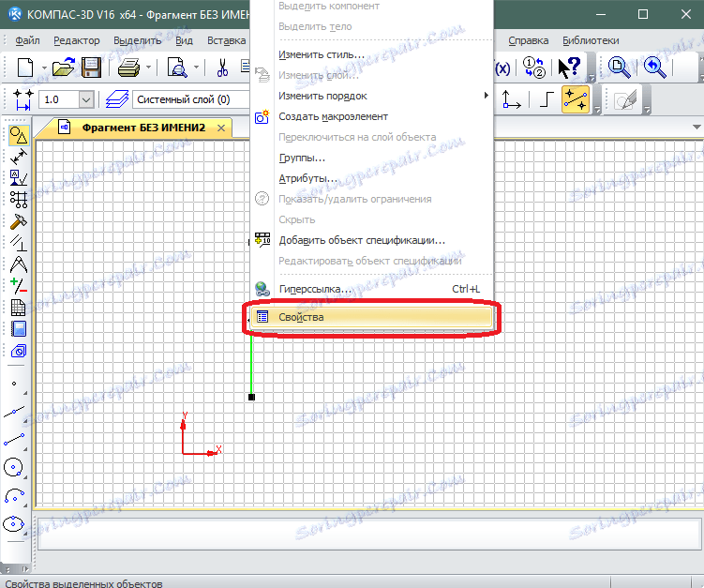Select the Point tool

click(x=14, y=384)
